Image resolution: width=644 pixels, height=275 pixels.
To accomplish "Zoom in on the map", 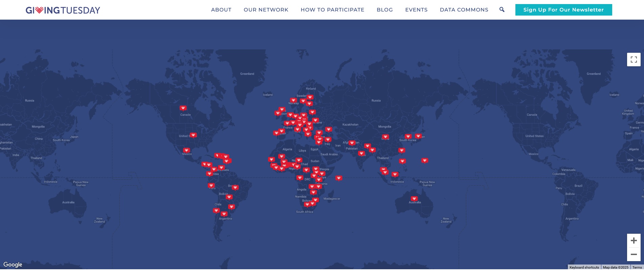I will [x=634, y=240].
